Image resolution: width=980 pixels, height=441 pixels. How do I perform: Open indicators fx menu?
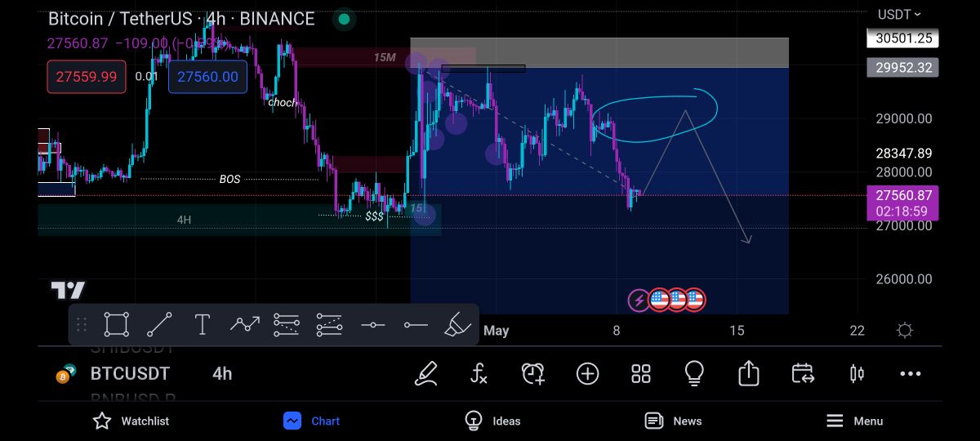[479, 374]
